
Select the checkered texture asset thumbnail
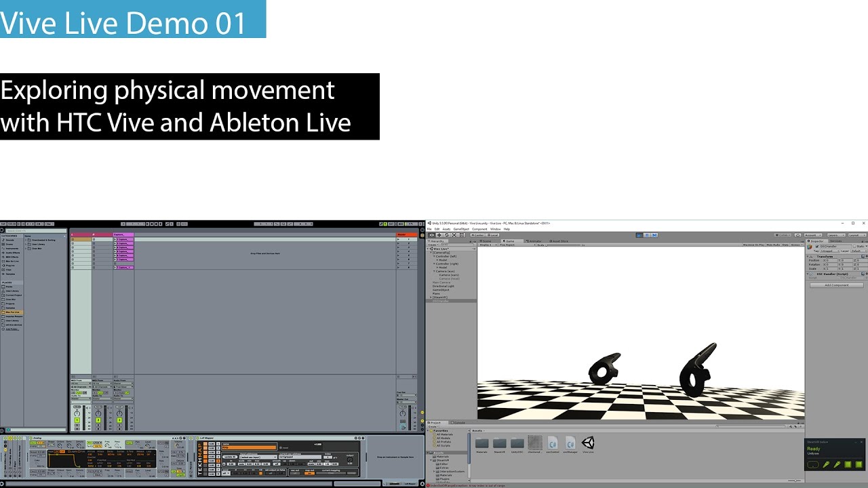click(x=534, y=443)
